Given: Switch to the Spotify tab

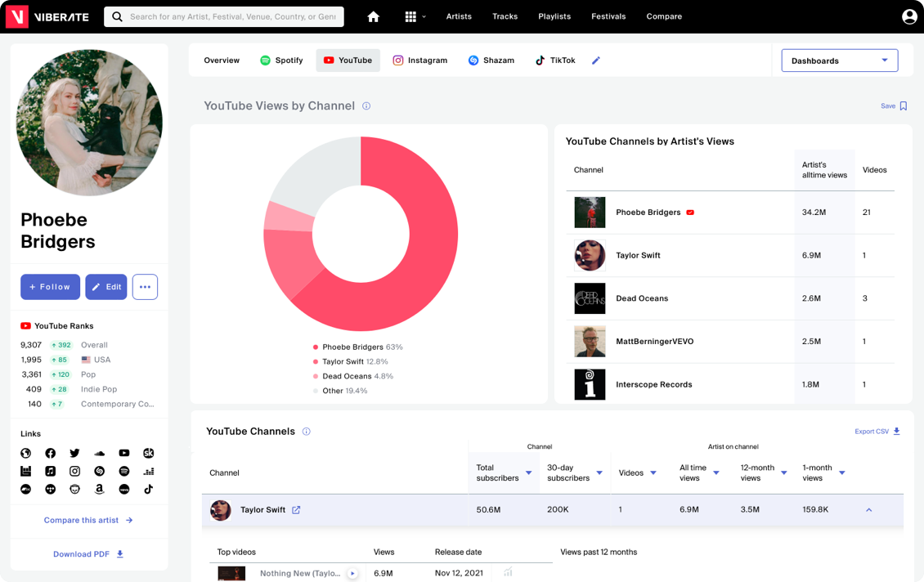Looking at the screenshot, I should (281, 60).
